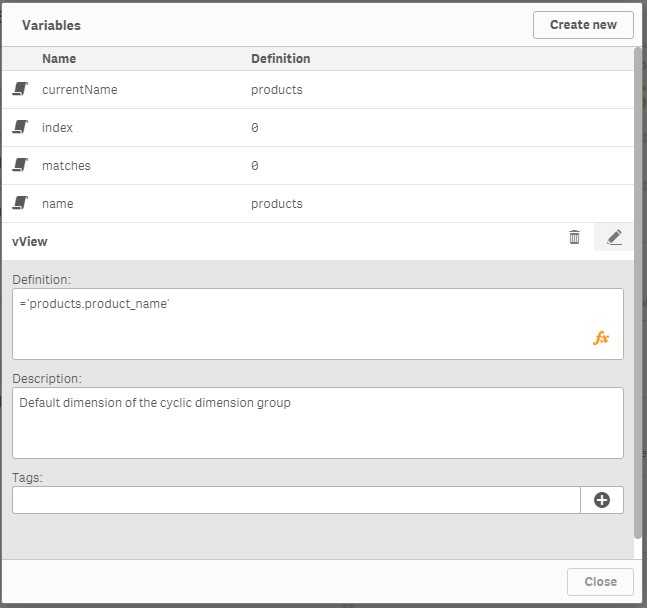Delete the vView variable with trash icon

pyautogui.click(x=574, y=237)
